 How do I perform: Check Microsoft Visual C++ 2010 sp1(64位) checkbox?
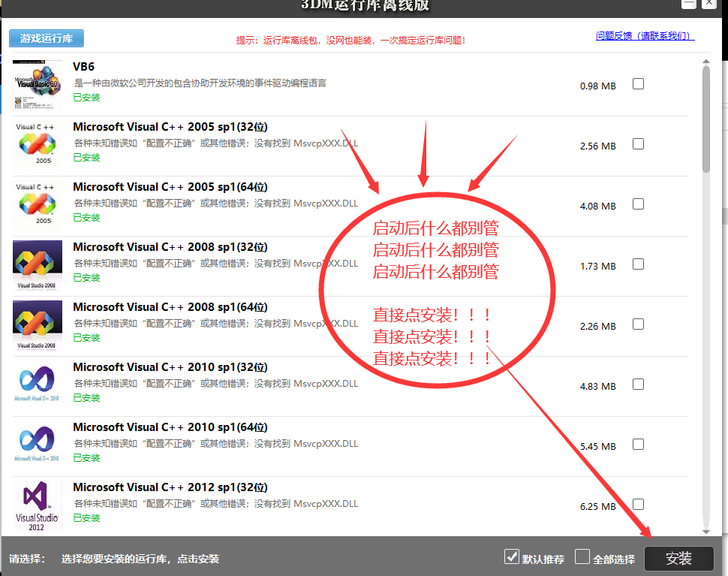[x=638, y=444]
